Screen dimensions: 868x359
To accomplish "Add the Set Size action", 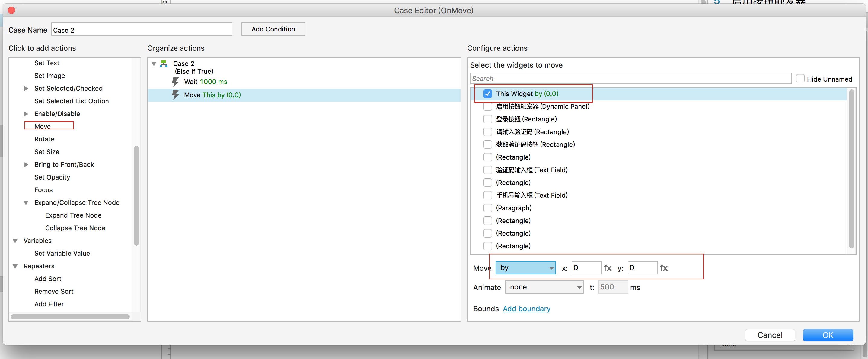I will (x=47, y=152).
